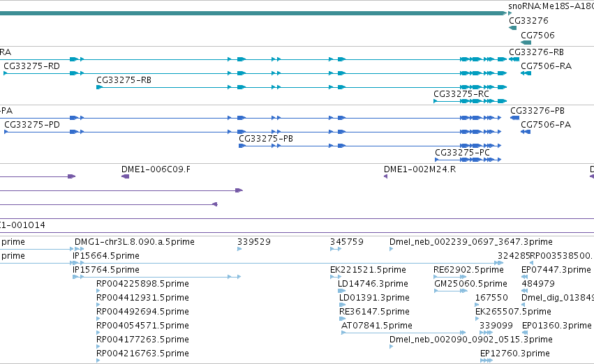
Task: Click the EP07447.3prime label
Action: [x=556, y=270]
